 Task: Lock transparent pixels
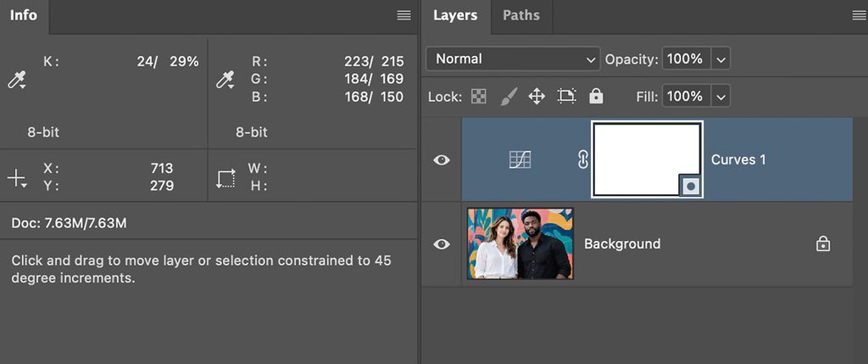click(x=478, y=97)
